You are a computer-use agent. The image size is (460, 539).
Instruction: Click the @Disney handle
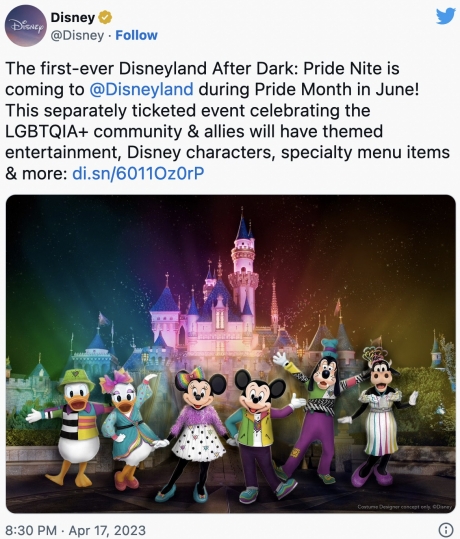(x=77, y=35)
